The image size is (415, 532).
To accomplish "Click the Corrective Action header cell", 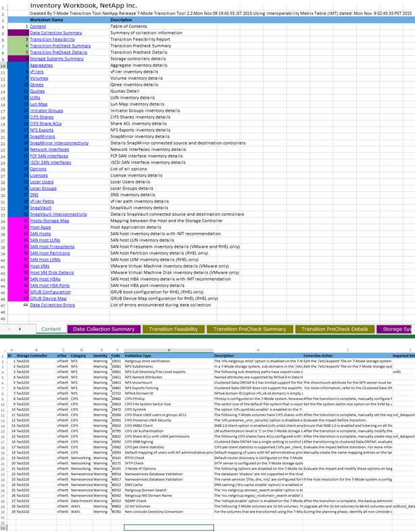I will click(347, 355).
